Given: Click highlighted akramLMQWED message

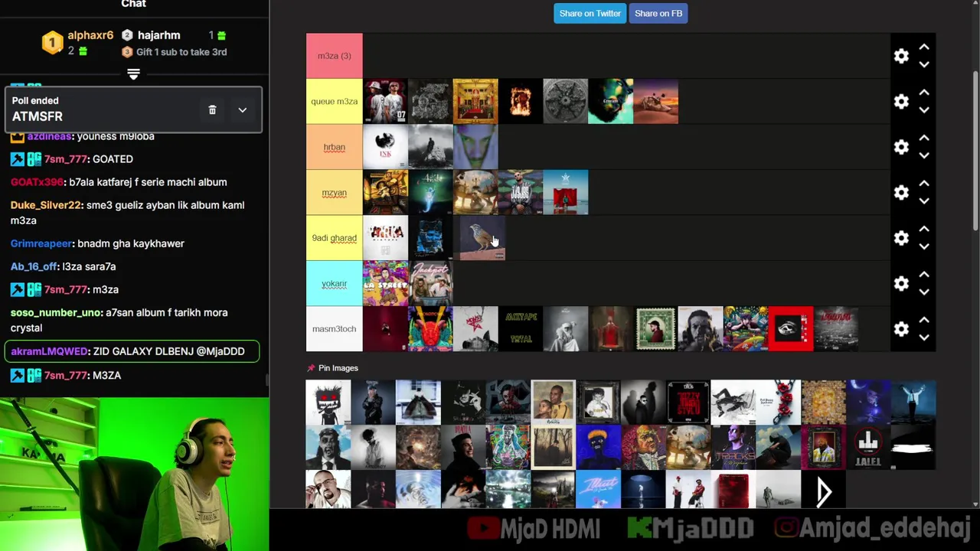Looking at the screenshot, I should (132, 351).
